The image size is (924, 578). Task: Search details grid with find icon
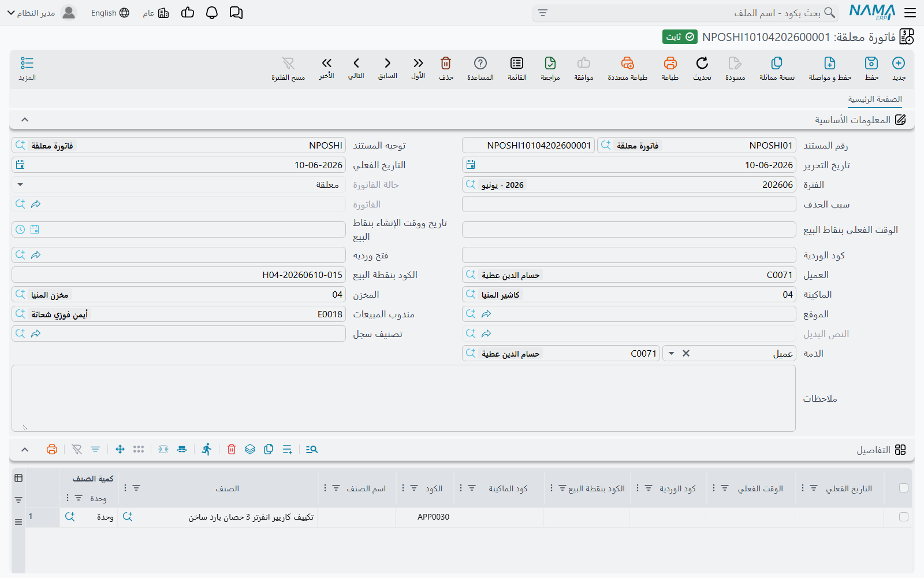(x=312, y=449)
